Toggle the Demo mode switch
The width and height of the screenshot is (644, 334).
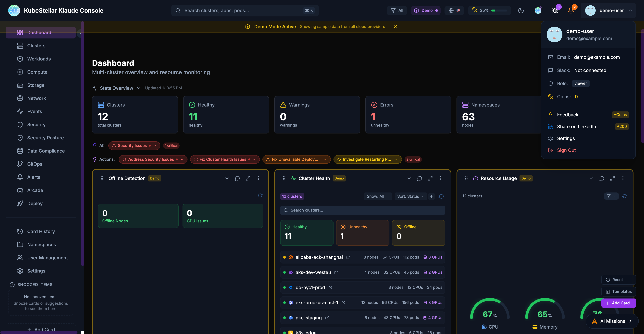[x=425, y=11]
